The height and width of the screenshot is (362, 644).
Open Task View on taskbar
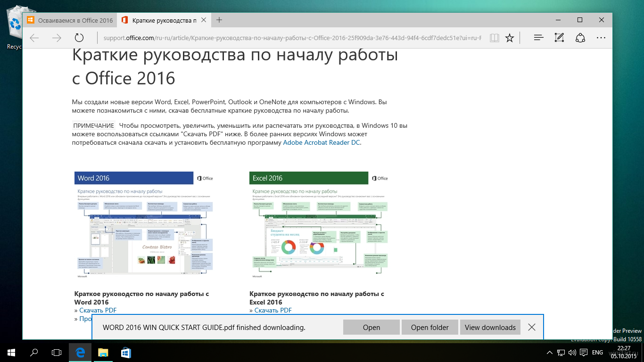point(57,352)
